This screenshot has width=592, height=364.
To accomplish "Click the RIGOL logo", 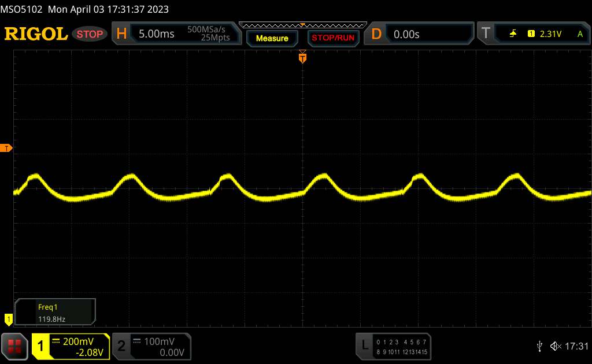I will [36, 34].
